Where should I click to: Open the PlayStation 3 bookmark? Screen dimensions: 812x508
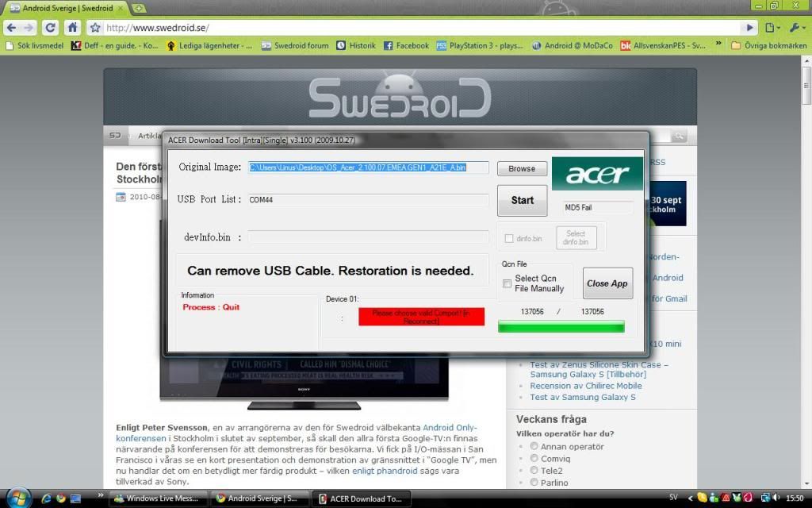point(480,45)
